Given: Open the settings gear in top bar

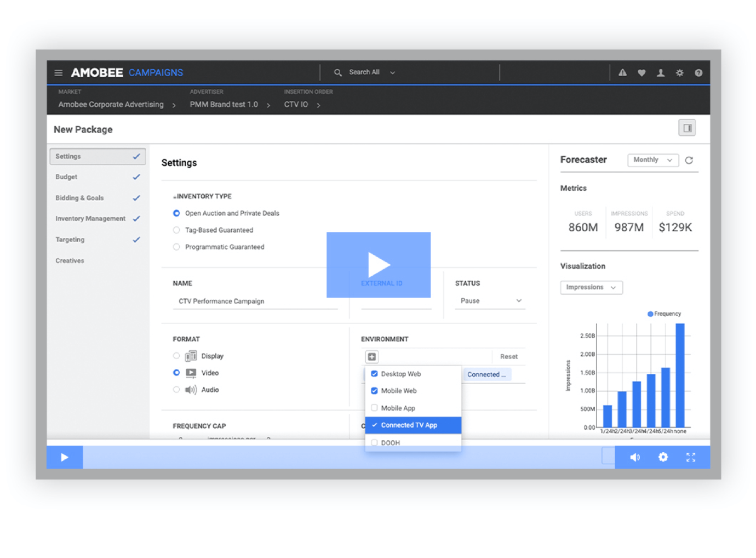Looking at the screenshot, I should coord(679,72).
